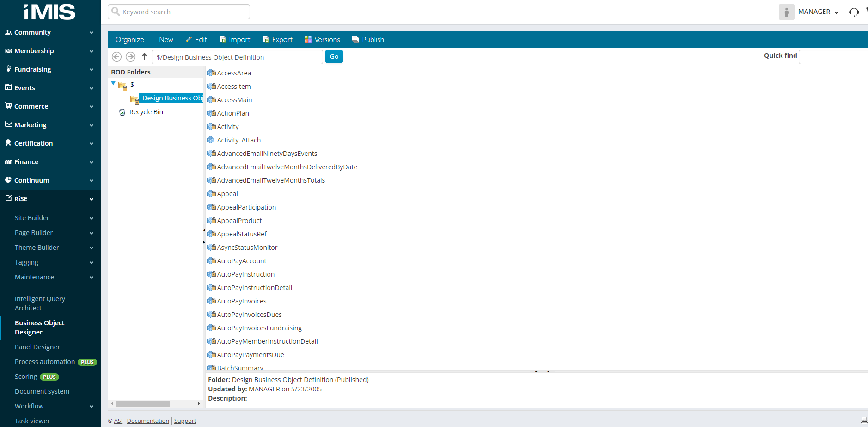This screenshot has width=868, height=427.
Task: Click the forward navigation arrow icon
Action: pos(130,56)
